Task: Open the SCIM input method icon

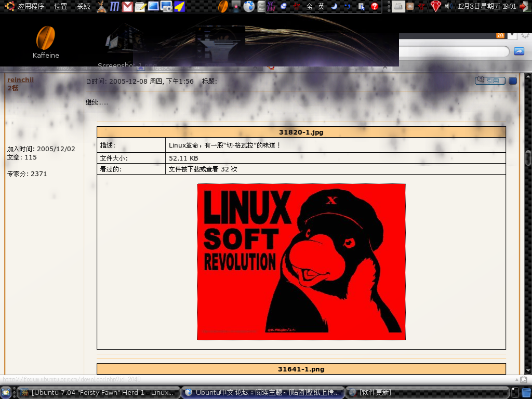Action: 271,6
